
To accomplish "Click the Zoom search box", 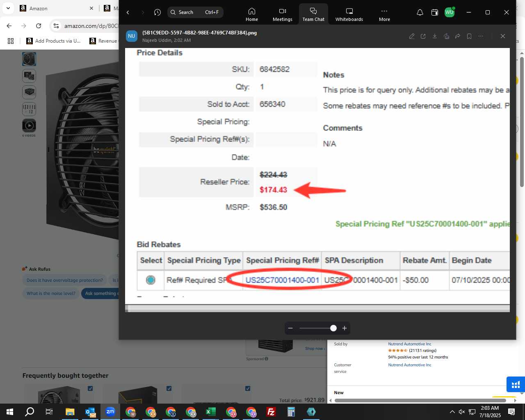I will point(195,12).
